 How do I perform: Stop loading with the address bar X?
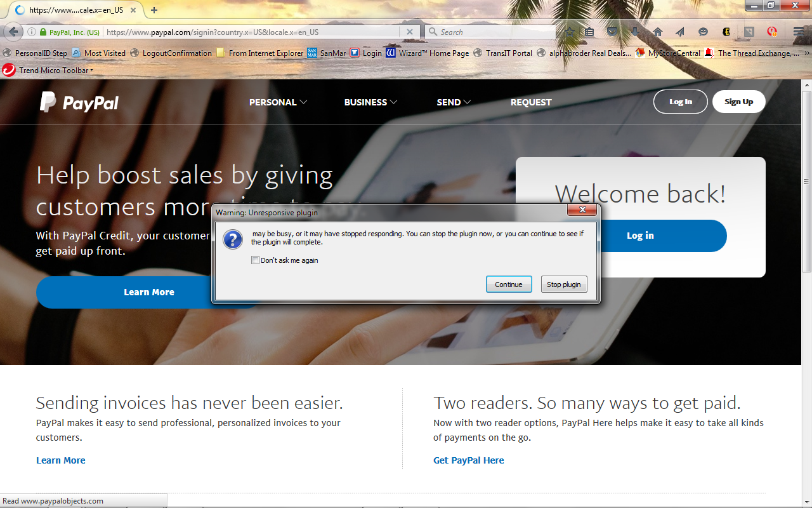coord(410,32)
